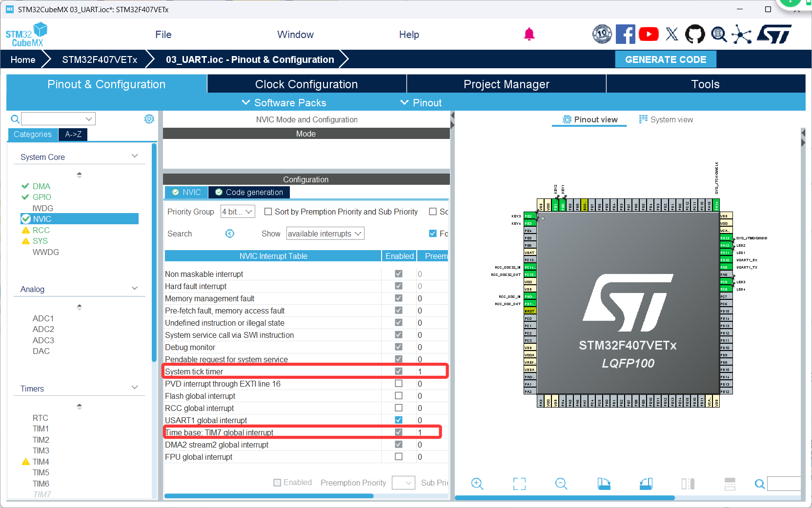Zoom in on the pinout view
Image resolution: width=812 pixels, height=508 pixels.
[477, 484]
